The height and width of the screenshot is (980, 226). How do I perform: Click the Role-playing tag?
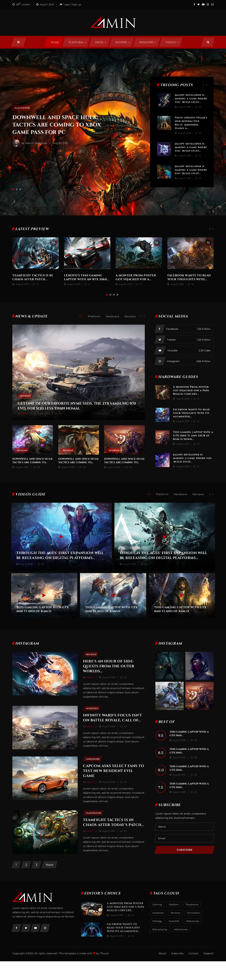pyautogui.click(x=160, y=929)
